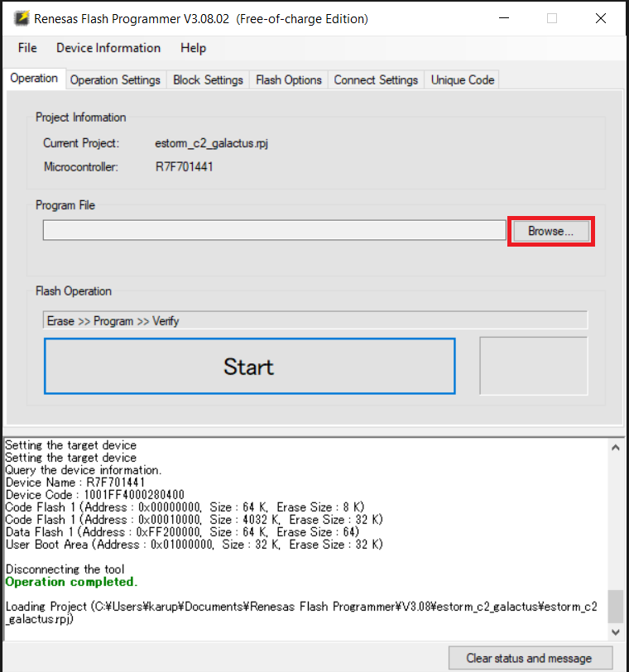Open the Help menu
This screenshot has width=629, height=672.
193,48
